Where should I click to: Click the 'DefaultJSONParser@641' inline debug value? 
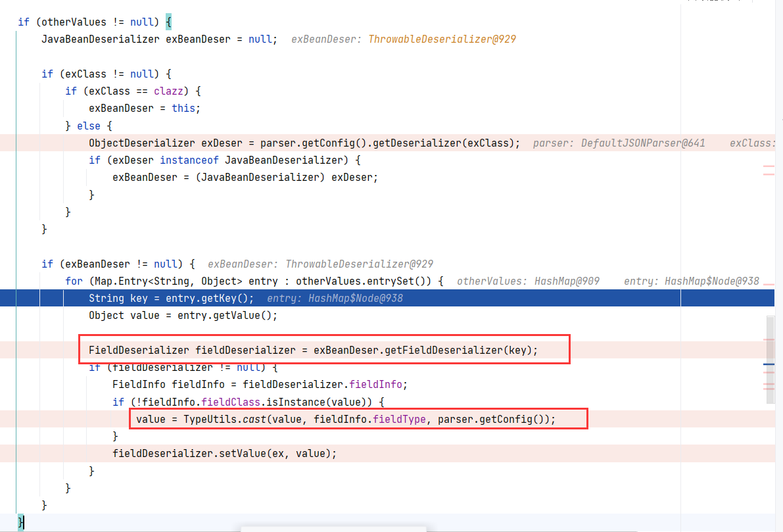(643, 143)
